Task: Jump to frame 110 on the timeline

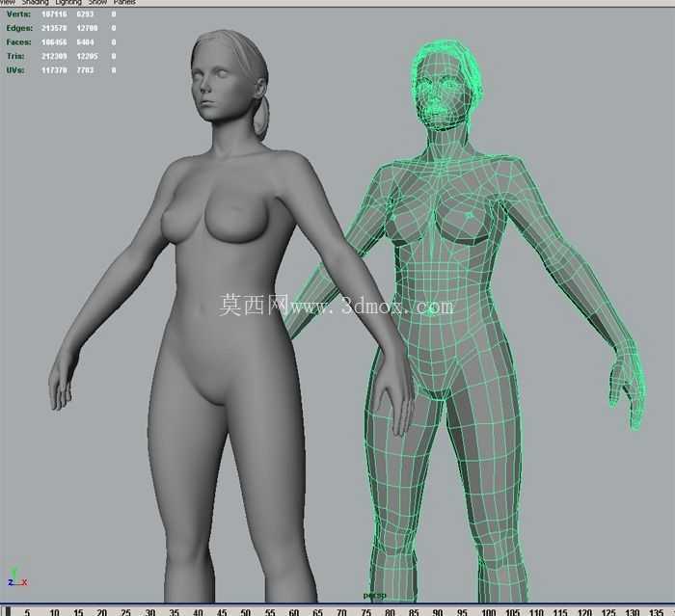Action: click(x=536, y=612)
